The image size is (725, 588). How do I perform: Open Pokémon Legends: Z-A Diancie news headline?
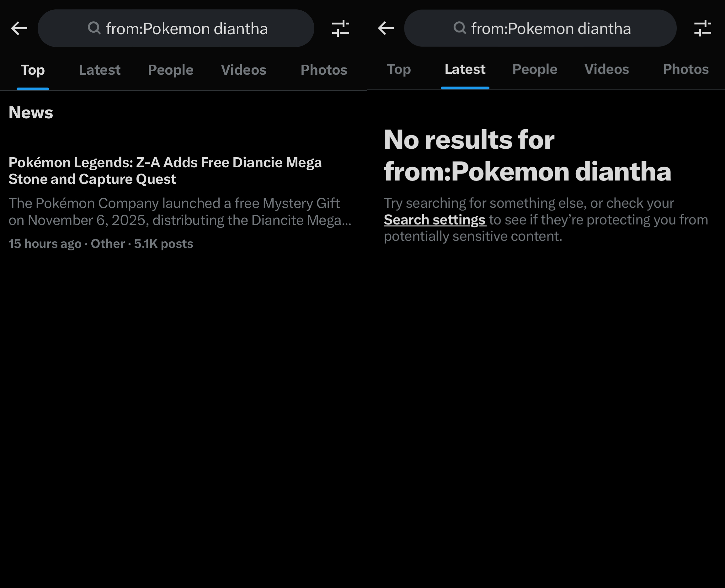165,171
